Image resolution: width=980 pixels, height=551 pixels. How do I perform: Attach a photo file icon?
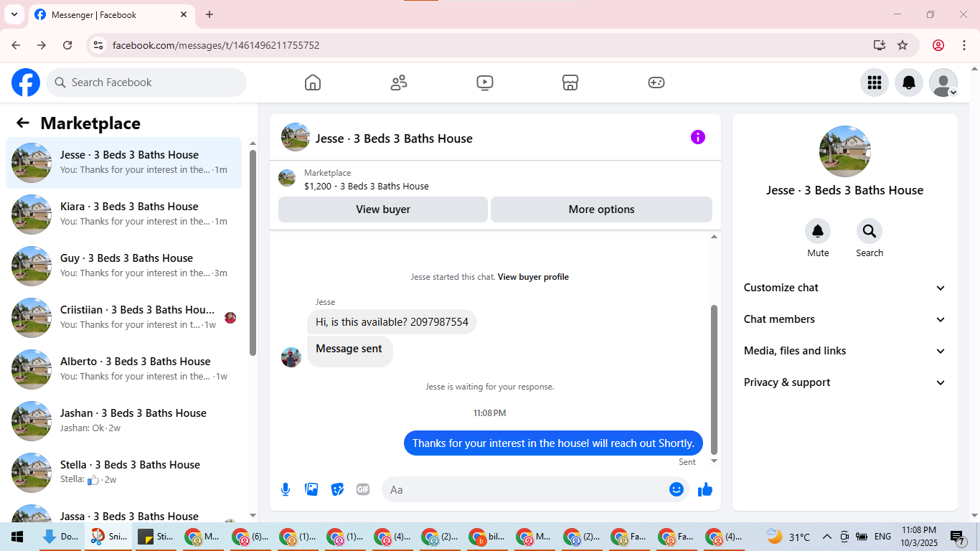(x=311, y=489)
